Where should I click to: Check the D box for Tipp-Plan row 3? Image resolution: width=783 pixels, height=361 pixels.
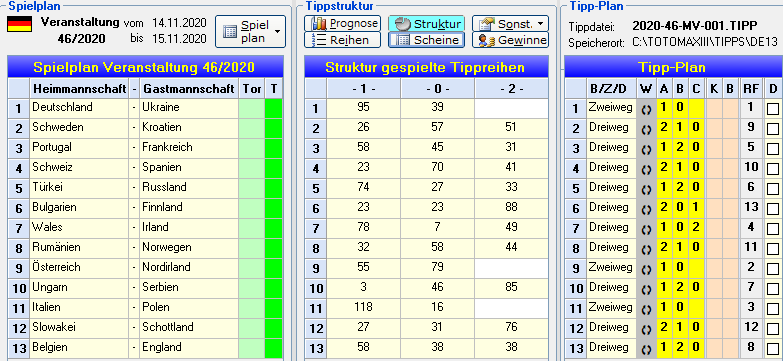coord(773,149)
